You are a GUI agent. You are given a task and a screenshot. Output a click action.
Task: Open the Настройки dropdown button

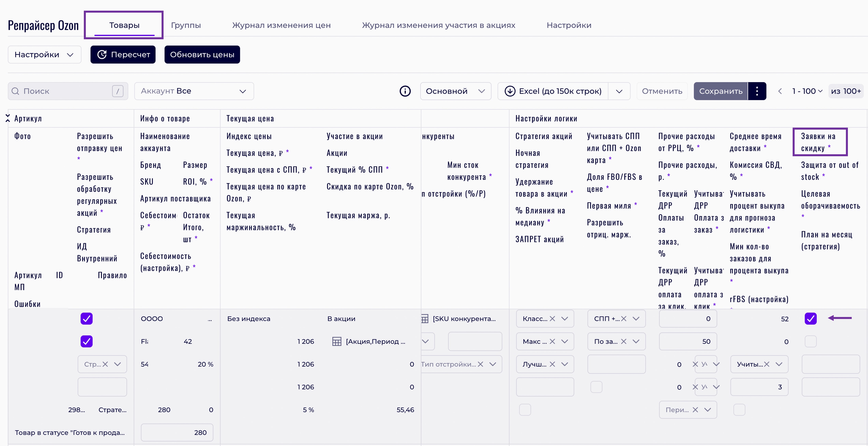(x=44, y=55)
